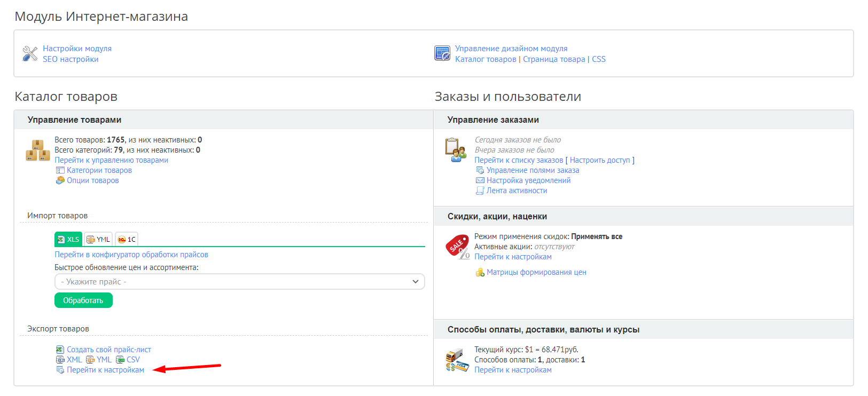Click the module design management icon
868x396 pixels.
442,53
